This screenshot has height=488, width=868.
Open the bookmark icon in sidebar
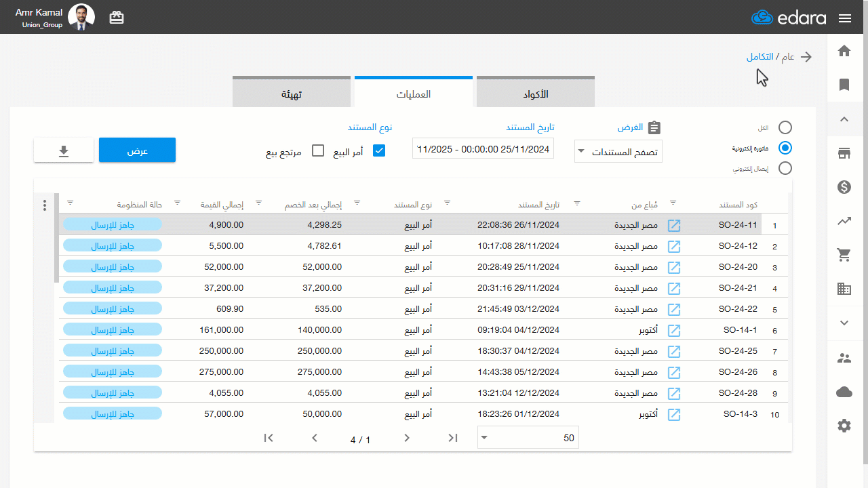point(844,85)
